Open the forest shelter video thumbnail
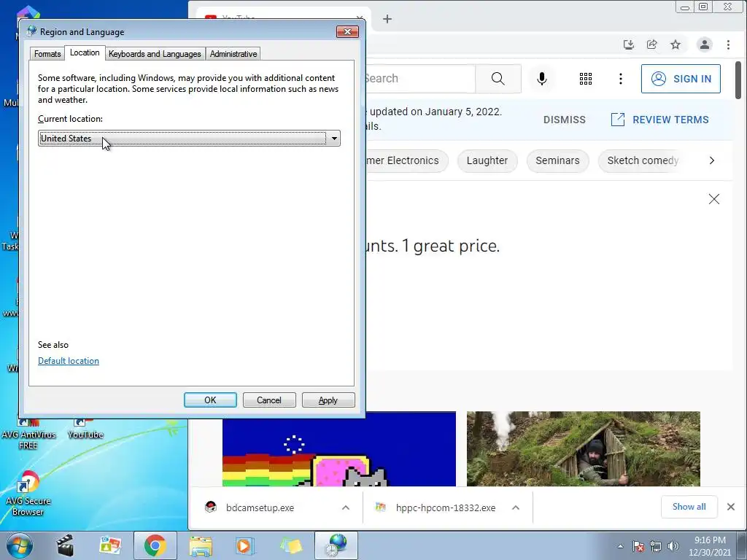This screenshot has width=747, height=560. coord(584,448)
